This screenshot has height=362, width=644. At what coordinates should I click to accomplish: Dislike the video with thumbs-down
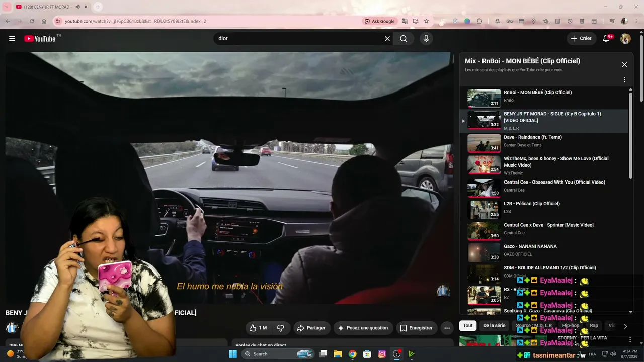[281, 328]
